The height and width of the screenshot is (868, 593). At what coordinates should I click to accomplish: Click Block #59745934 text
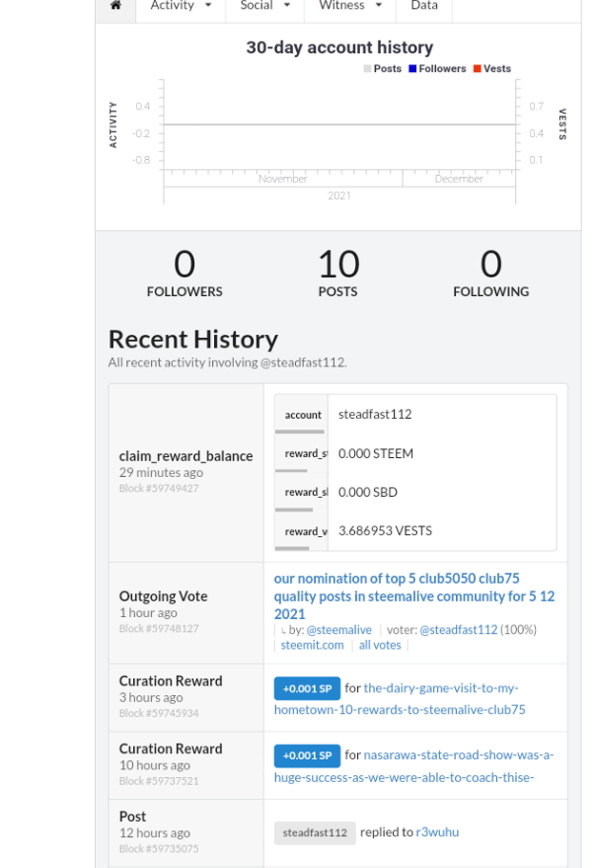(159, 713)
